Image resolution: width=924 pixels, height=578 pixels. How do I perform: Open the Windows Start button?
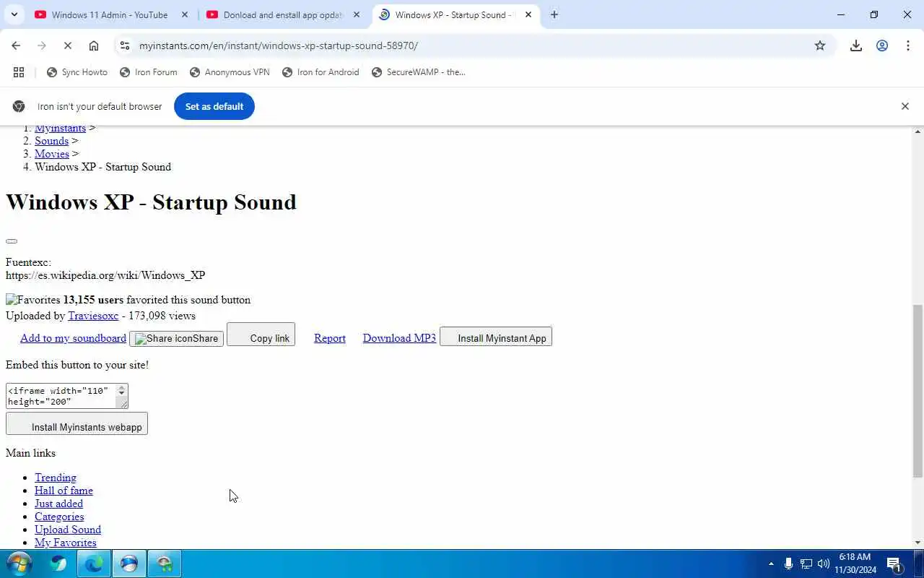coord(19,564)
